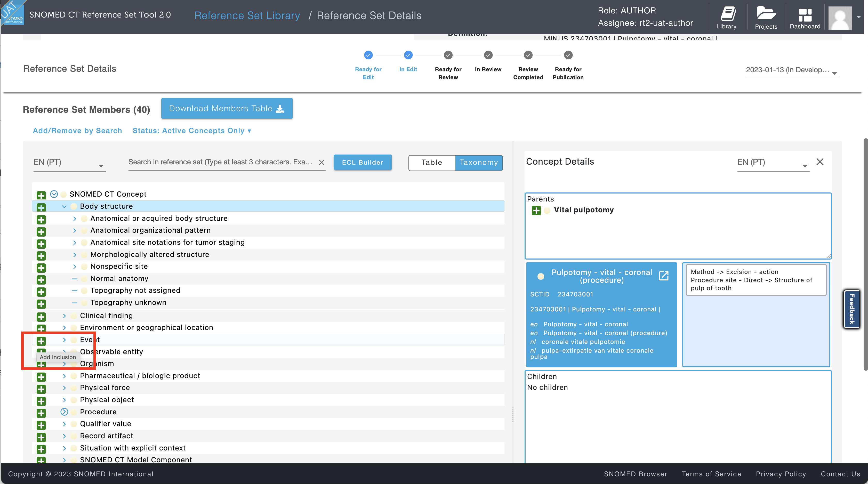
Task: Open Terms of Service footer link
Action: pyautogui.click(x=711, y=474)
